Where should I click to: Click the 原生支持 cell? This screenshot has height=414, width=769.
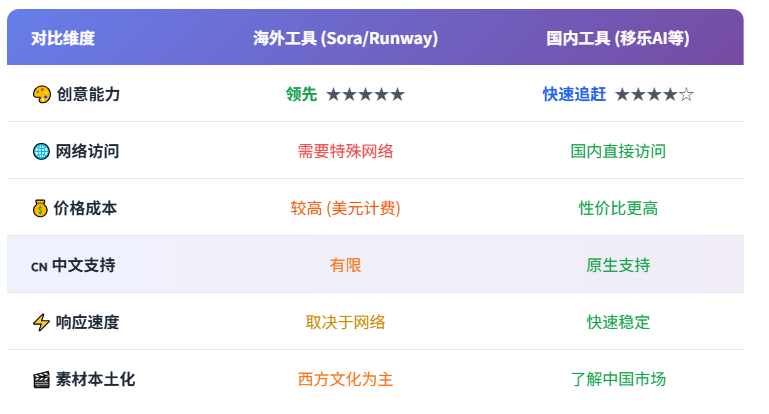click(x=618, y=265)
